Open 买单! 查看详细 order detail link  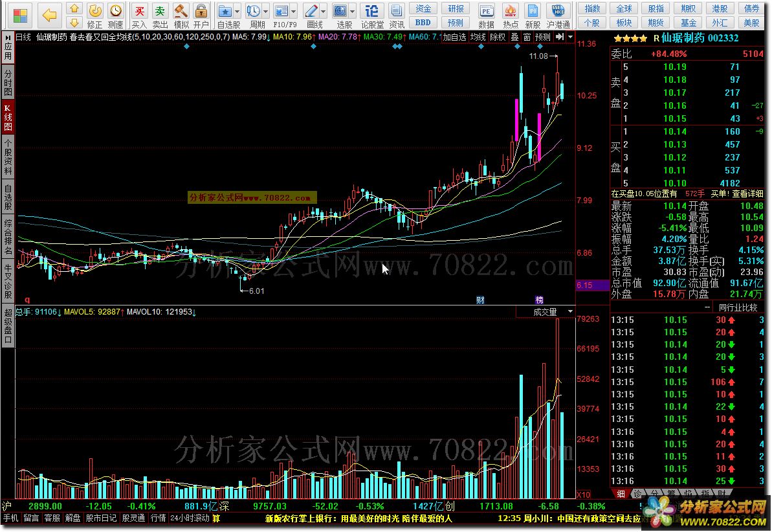tap(737, 194)
